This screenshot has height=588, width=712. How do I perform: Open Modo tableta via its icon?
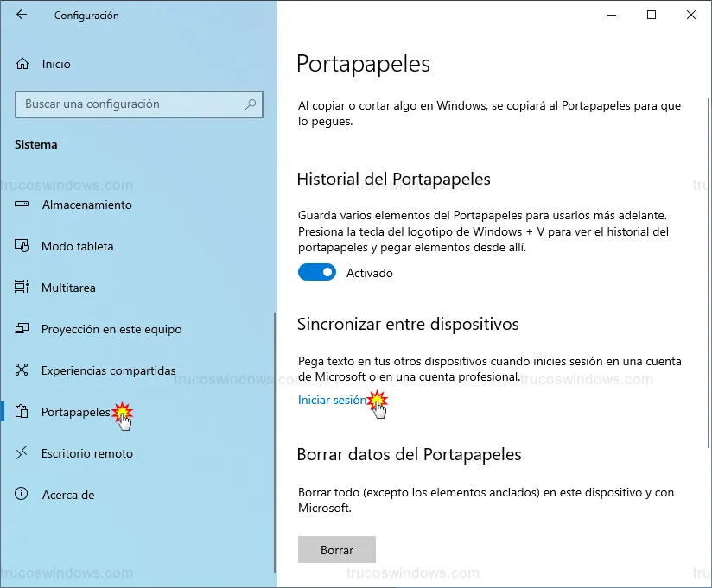[22, 246]
